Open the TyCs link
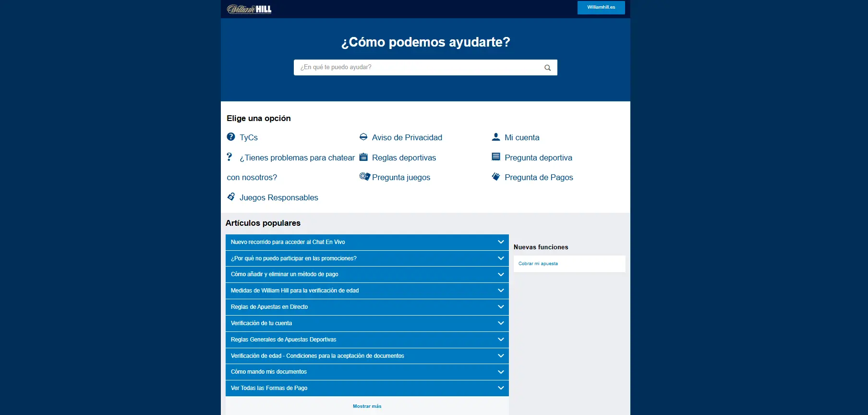This screenshot has height=415, width=868. [x=249, y=137]
